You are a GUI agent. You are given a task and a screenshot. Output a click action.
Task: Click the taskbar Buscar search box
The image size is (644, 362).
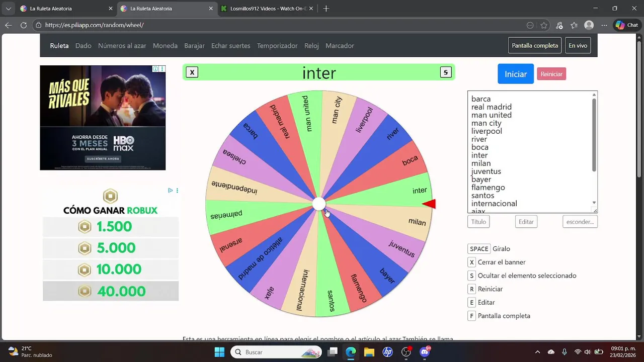pos(276,352)
